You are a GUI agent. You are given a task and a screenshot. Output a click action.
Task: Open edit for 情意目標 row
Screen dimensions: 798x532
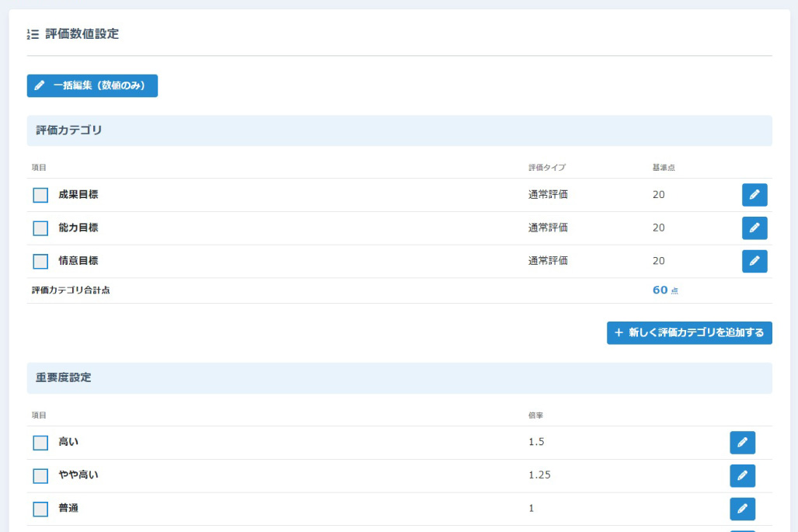(754, 262)
